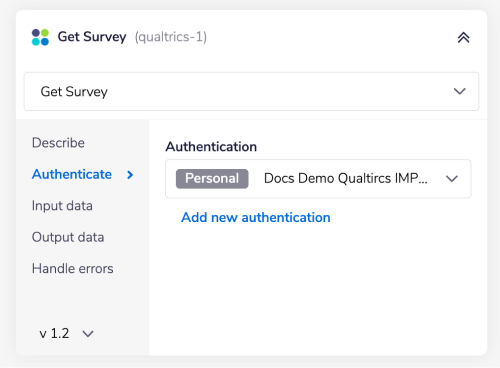Click the Qualtrics four-dot logo icon
The width and height of the screenshot is (500, 368).
[40, 37]
